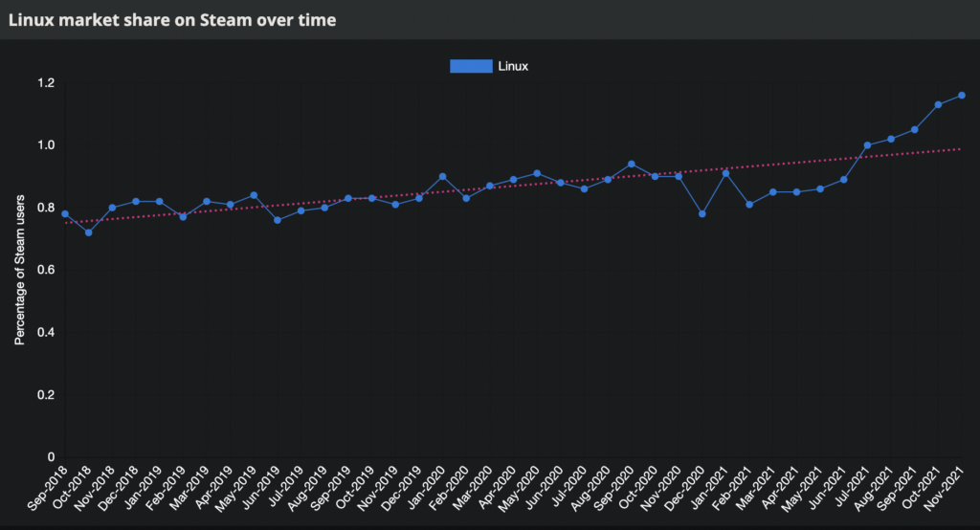
Task: Select the May-2020 data point
Action: tap(537, 174)
